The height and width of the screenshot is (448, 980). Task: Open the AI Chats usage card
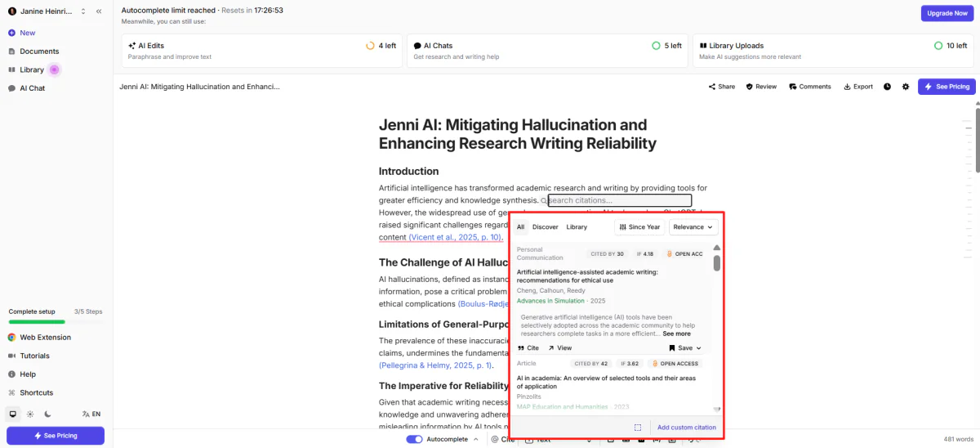547,51
